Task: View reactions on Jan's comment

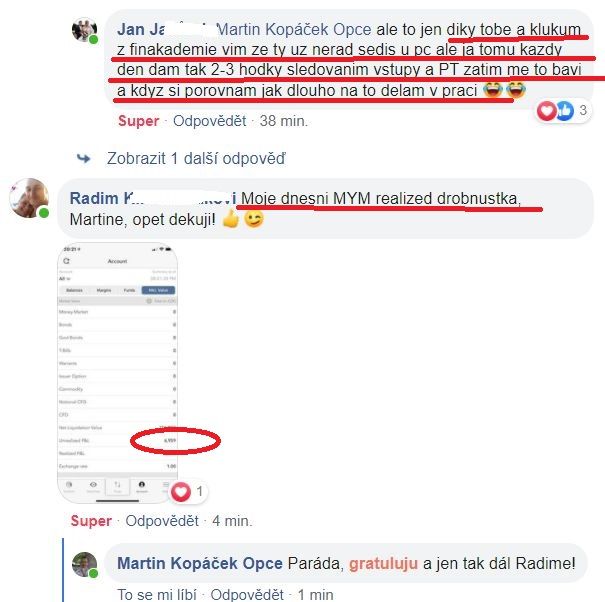Action: pos(563,111)
